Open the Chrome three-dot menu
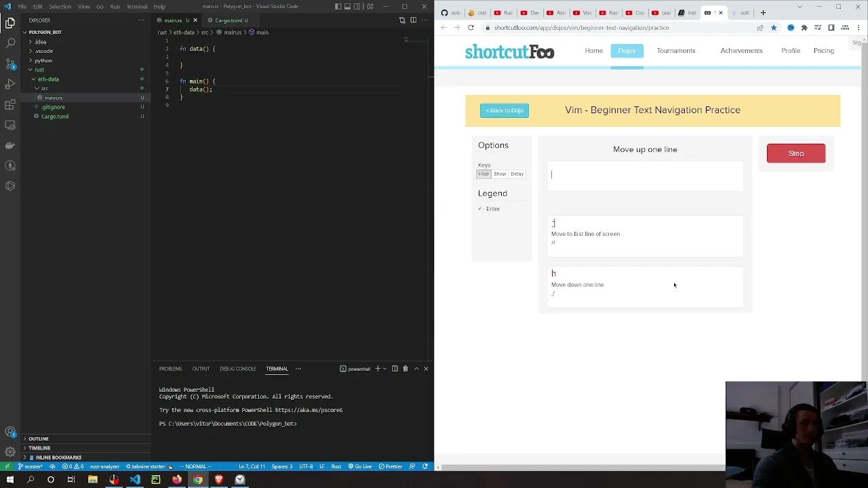The width and height of the screenshot is (868, 488). point(859,28)
